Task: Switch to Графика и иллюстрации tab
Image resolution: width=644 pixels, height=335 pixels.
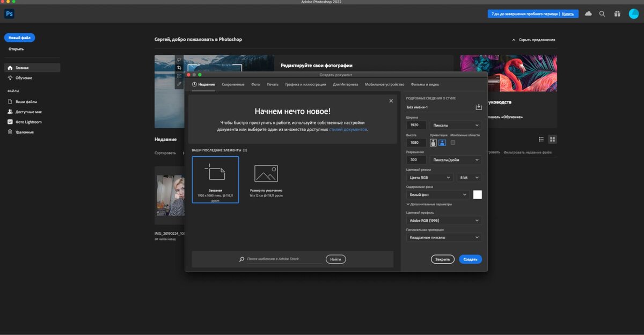Action: tap(305, 84)
